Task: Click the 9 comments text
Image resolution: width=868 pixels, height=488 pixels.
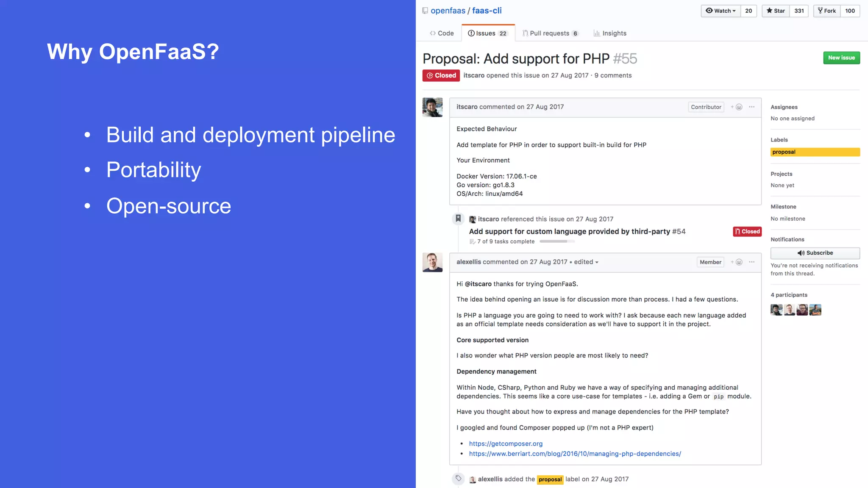Action: (x=613, y=75)
